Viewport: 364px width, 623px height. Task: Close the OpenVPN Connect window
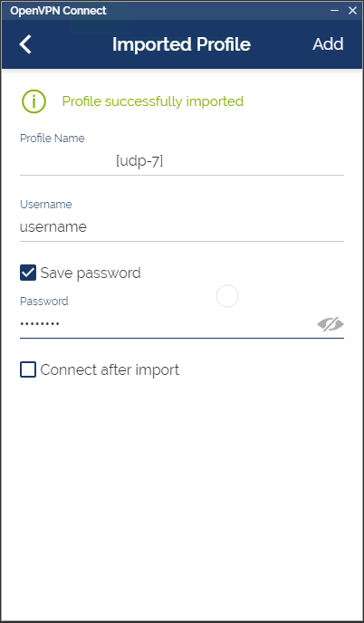pos(352,11)
